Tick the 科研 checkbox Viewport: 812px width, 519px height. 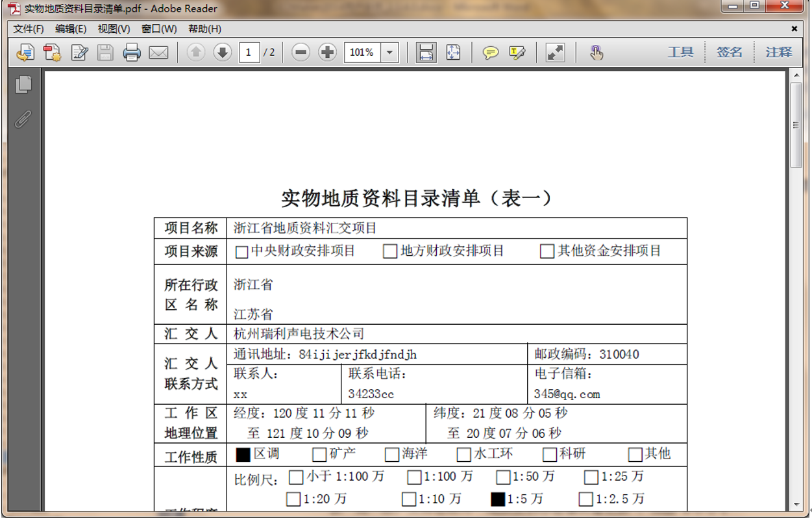click(x=550, y=455)
